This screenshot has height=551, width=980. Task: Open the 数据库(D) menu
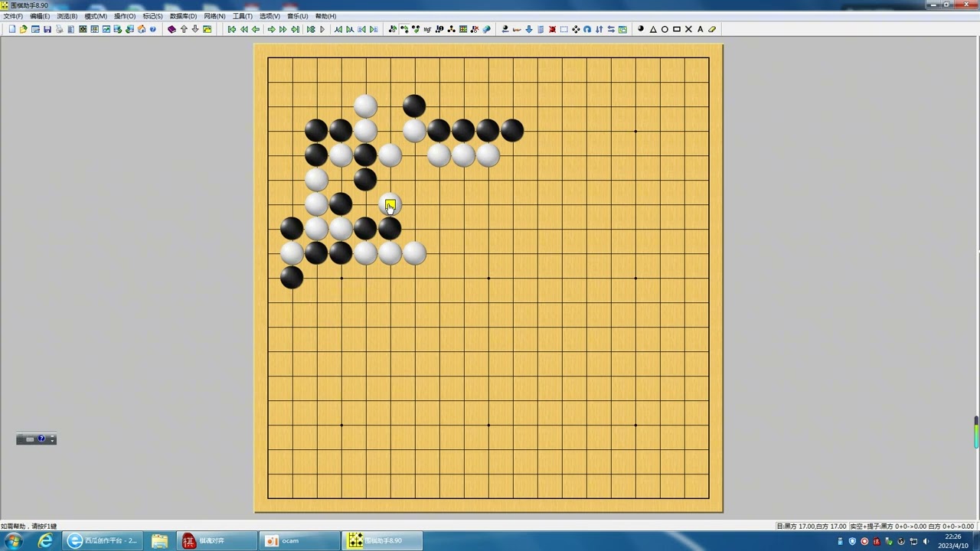coord(184,16)
